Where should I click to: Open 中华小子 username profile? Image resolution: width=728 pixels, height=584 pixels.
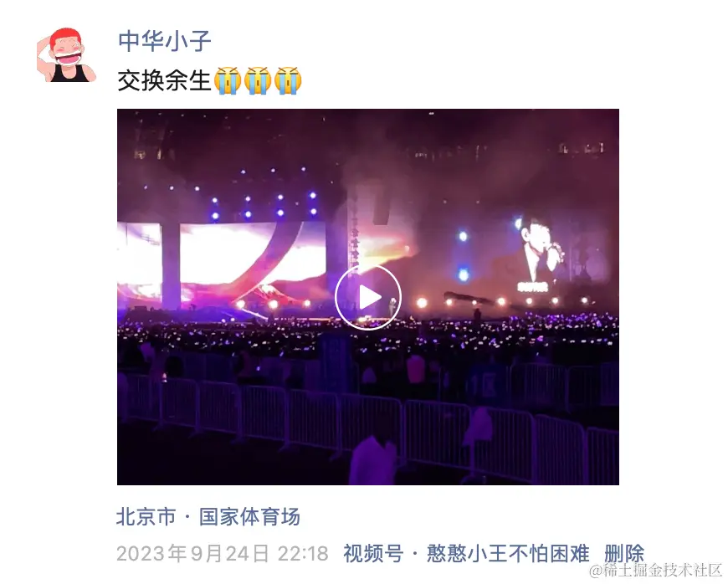(165, 41)
